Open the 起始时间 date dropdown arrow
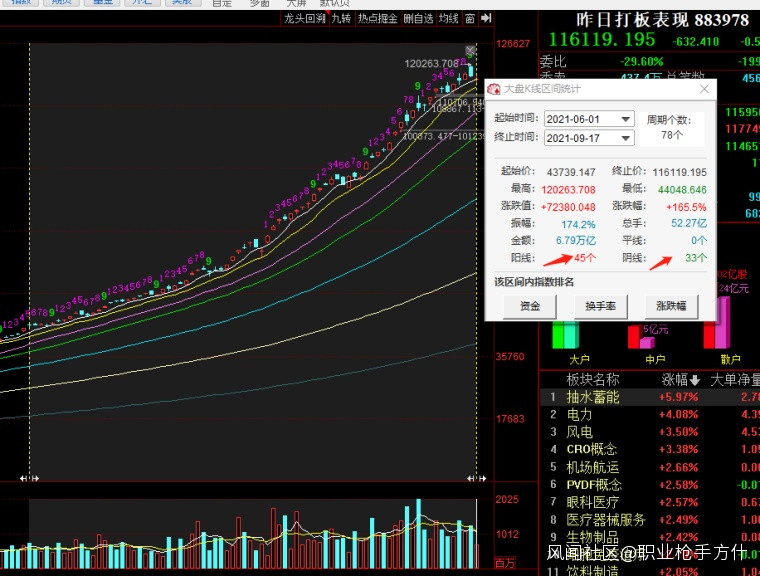 [x=626, y=119]
